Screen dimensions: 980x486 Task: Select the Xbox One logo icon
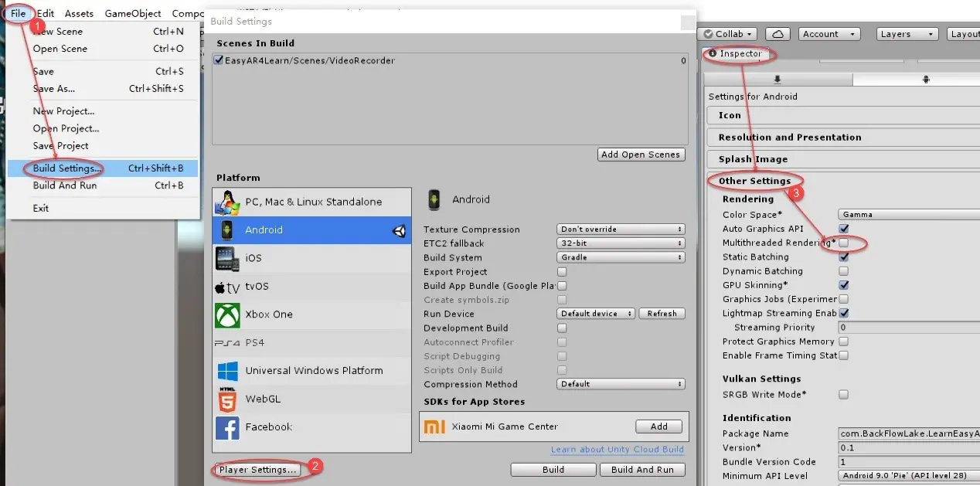(x=227, y=314)
